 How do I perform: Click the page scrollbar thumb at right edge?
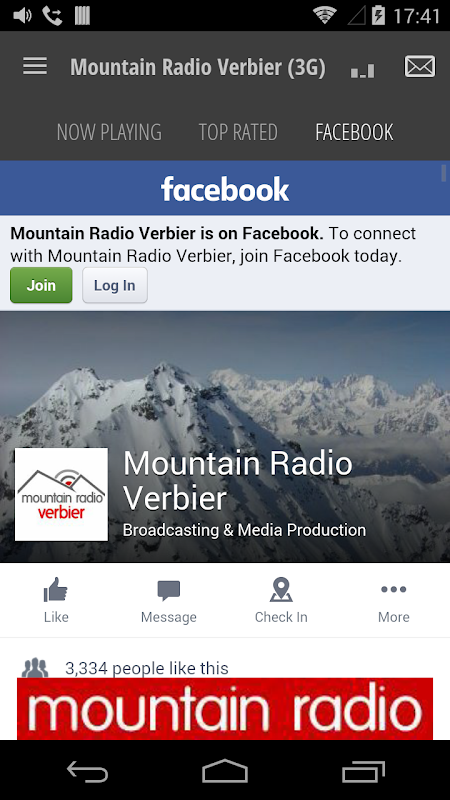(444, 173)
